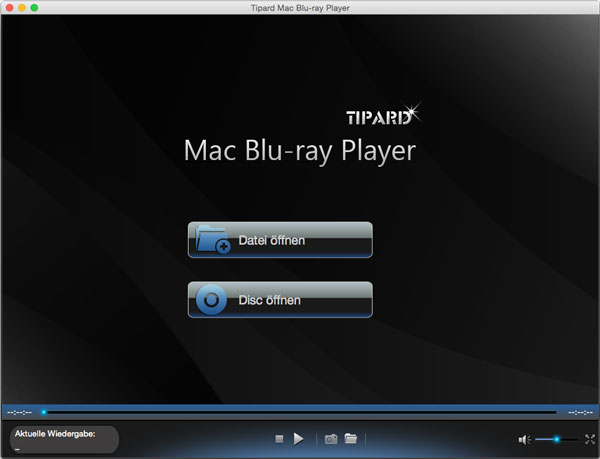The height and width of the screenshot is (459, 600).
Task: Click elapsed time readout left of progress bar
Action: pos(20,412)
